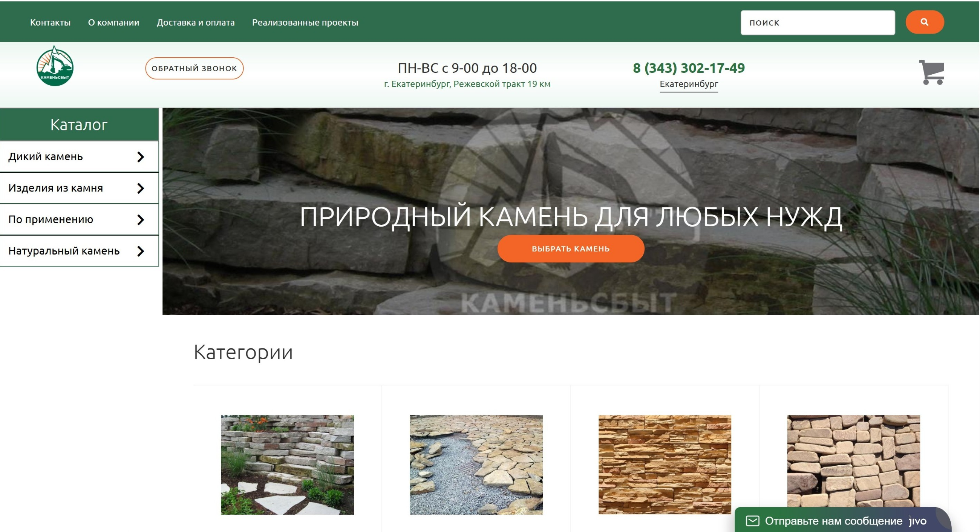This screenshot has width=980, height=532.
Task: Expand Изделия из камня chevron
Action: [141, 188]
